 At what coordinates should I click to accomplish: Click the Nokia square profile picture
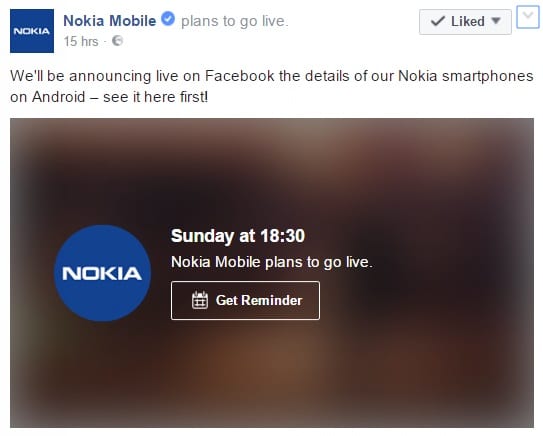click(x=32, y=31)
